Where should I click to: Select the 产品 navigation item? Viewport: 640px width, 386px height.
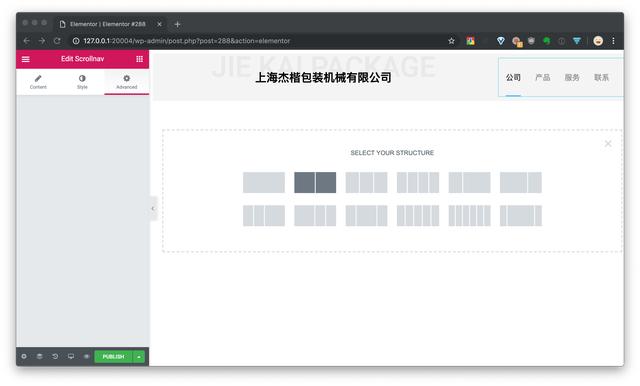click(542, 78)
